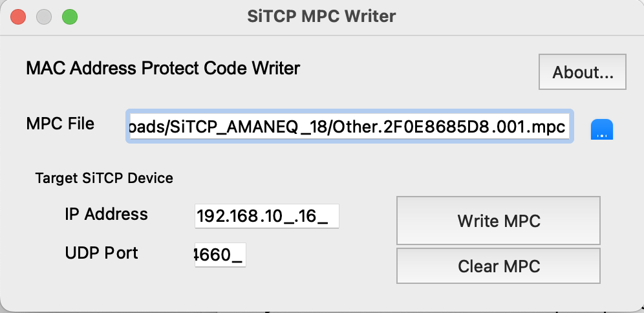Open the About dialog
Viewport: 644px width, 313px height.
(x=583, y=72)
